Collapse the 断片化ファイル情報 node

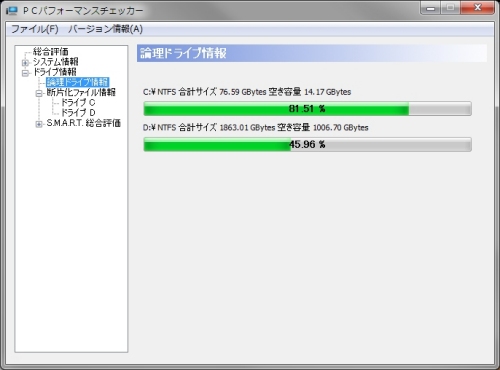click(x=39, y=93)
